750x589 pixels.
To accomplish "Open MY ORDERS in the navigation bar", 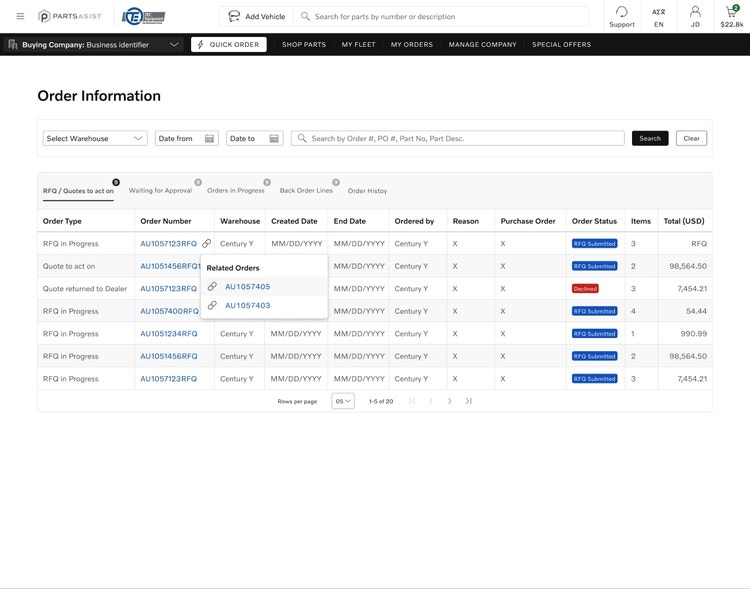I will coord(412,44).
